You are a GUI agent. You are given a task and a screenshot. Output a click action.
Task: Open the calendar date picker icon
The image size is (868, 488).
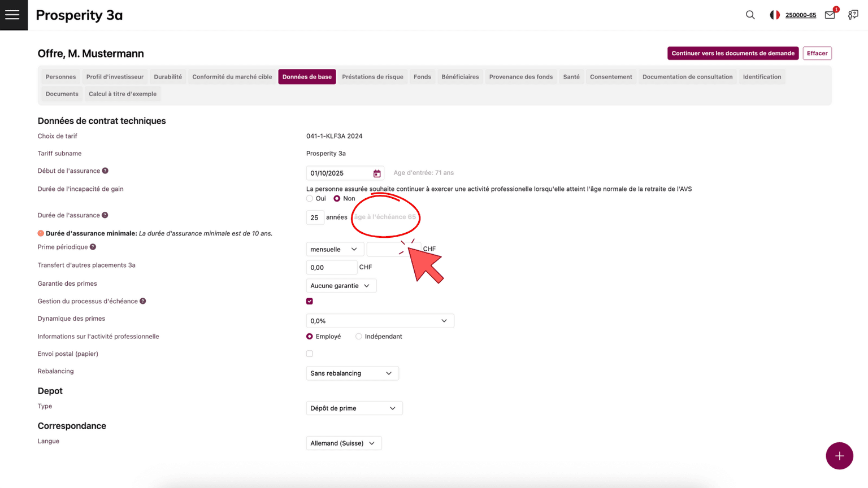[x=377, y=173]
